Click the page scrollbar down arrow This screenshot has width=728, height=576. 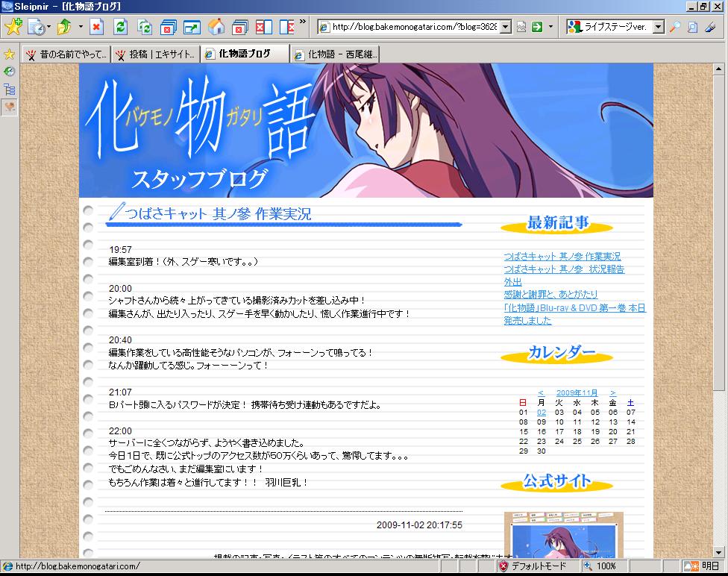(718, 553)
